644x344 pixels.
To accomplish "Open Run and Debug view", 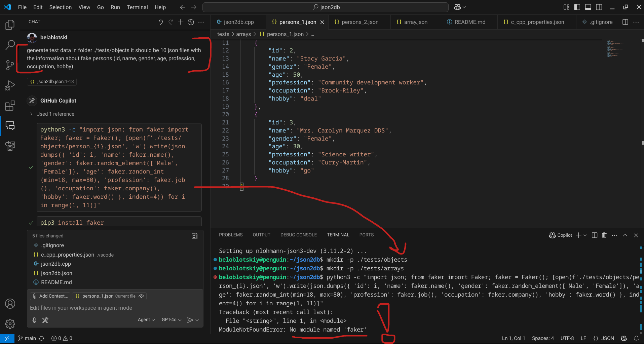I will tap(10, 85).
